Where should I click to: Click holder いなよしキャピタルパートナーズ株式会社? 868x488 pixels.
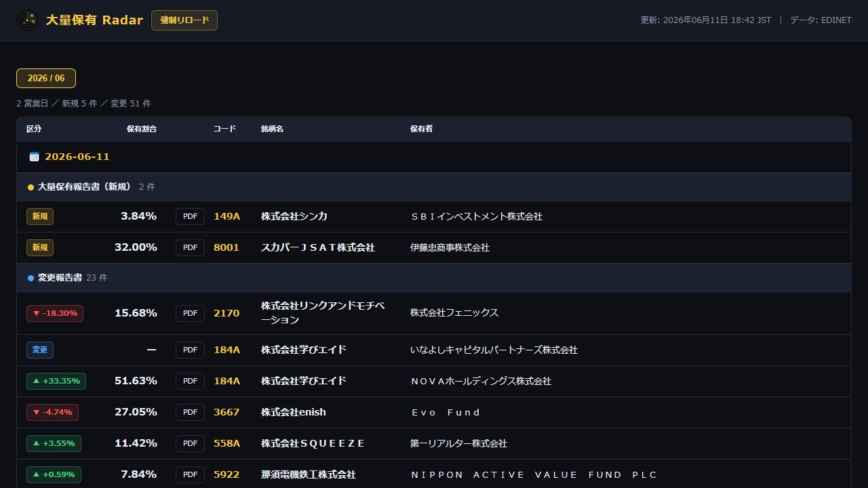pyautogui.click(x=494, y=350)
